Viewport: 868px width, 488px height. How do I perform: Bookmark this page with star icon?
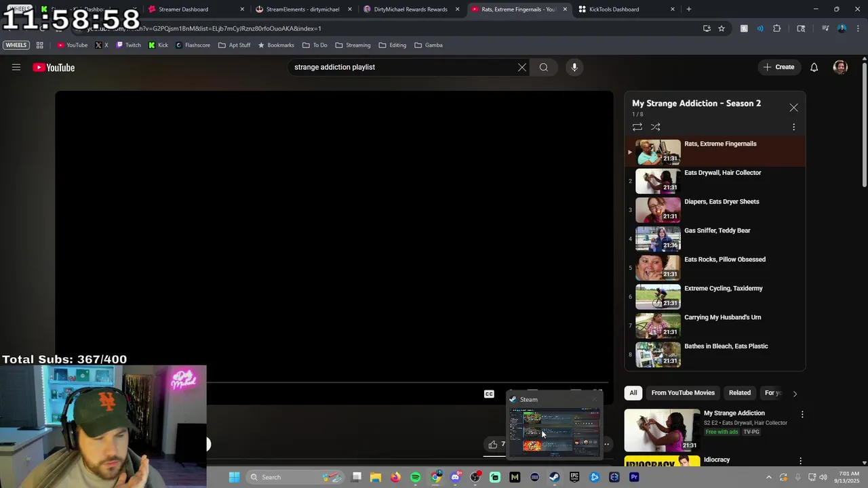pos(722,28)
